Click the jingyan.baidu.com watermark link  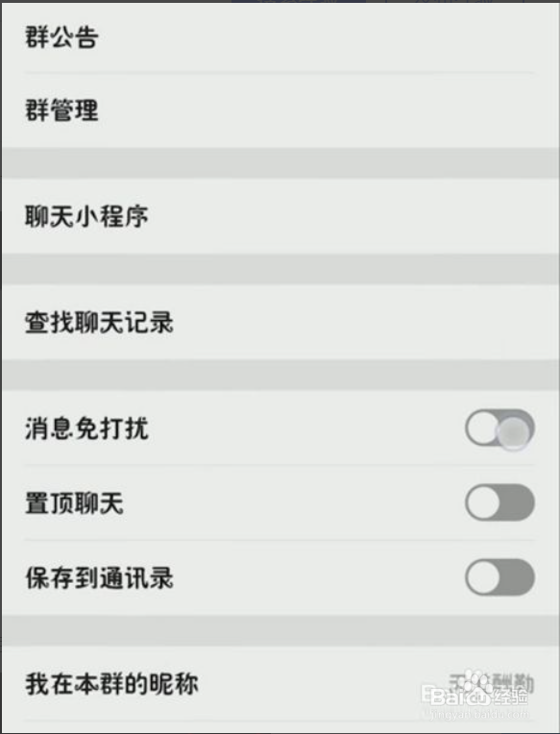(x=478, y=715)
